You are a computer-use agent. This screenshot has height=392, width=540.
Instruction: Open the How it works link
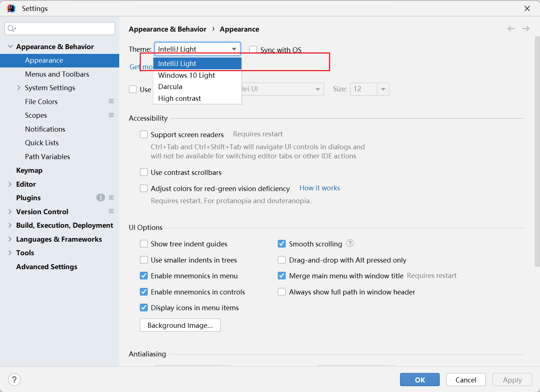320,188
